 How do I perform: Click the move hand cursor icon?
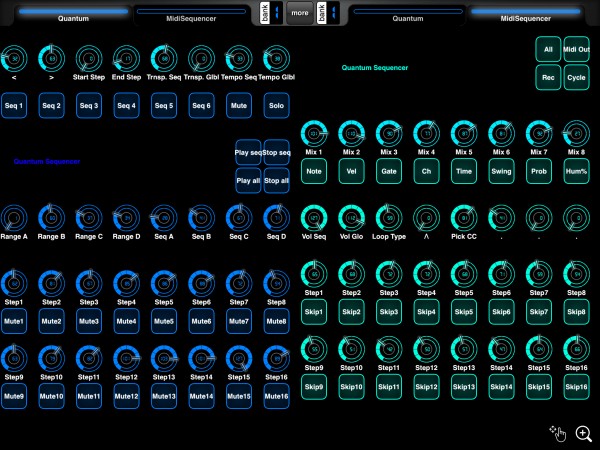(558, 434)
